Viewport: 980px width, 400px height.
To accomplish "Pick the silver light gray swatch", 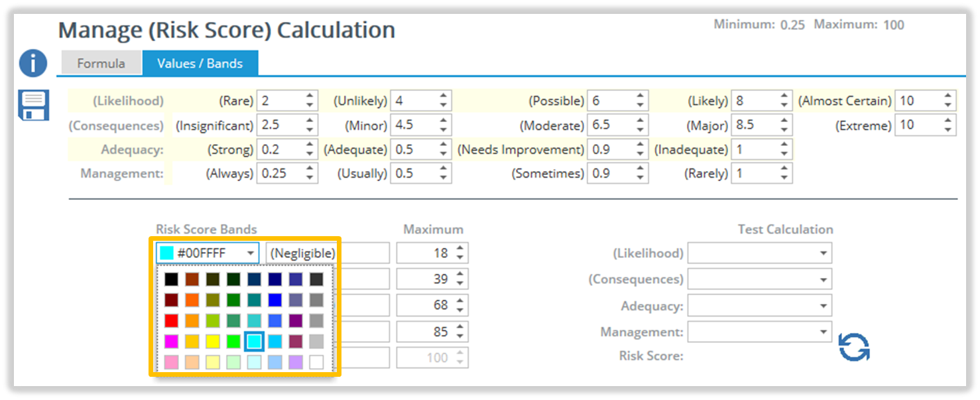I will (316, 342).
